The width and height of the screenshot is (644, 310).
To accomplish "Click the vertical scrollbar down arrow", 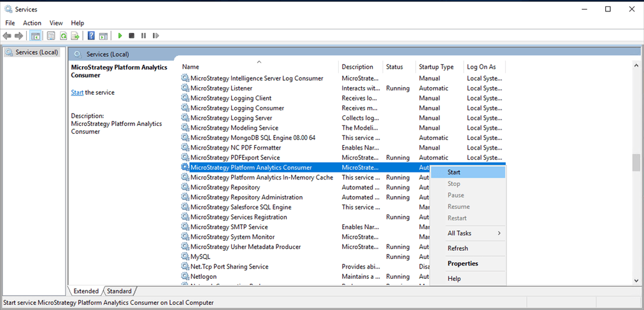I will coord(636,280).
